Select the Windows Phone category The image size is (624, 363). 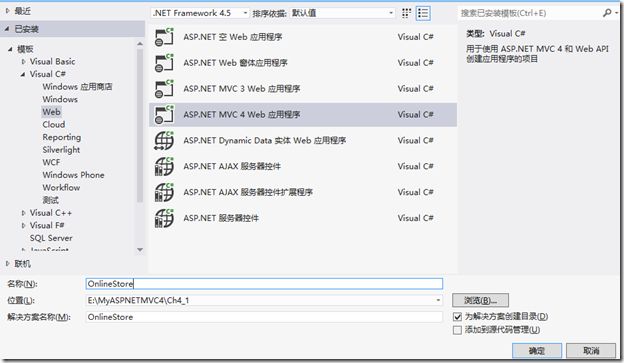point(73,175)
